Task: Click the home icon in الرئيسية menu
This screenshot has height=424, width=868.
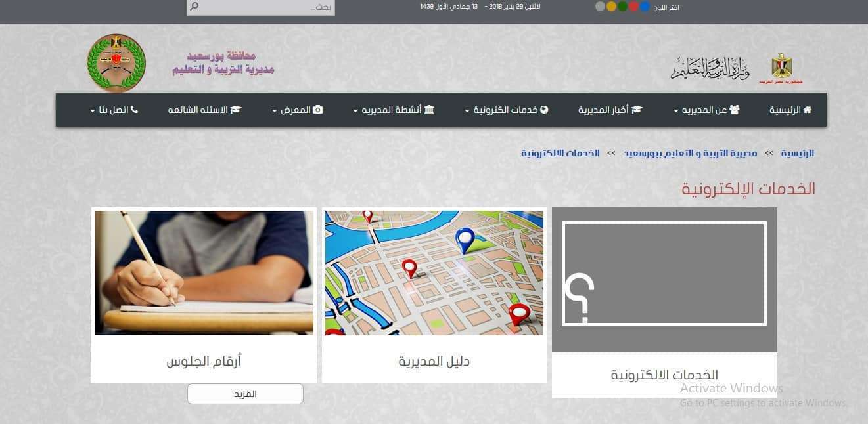Action: (x=808, y=110)
